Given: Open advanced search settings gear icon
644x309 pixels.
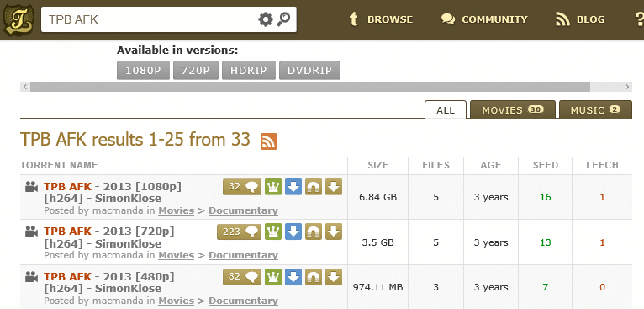Looking at the screenshot, I should pos(266,19).
